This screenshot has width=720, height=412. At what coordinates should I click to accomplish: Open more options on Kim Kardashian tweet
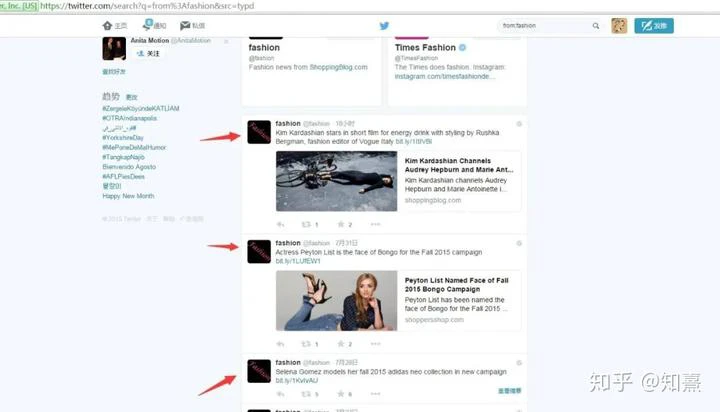[376, 225]
